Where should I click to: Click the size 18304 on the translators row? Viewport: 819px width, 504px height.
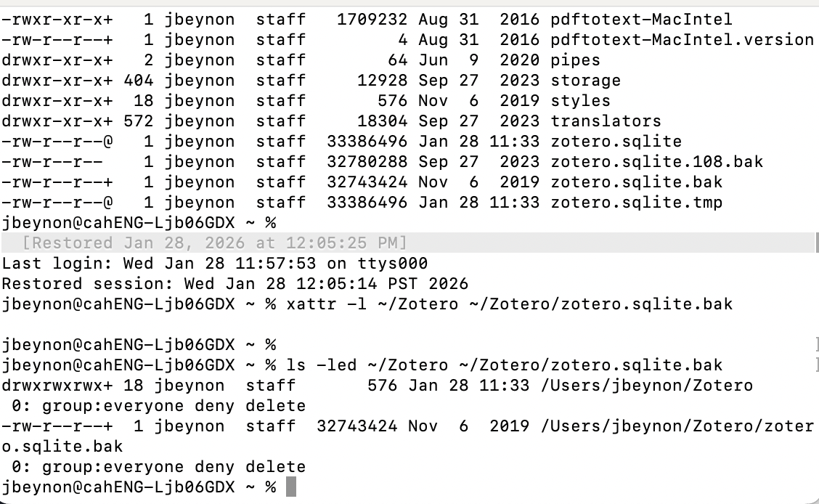(x=382, y=121)
